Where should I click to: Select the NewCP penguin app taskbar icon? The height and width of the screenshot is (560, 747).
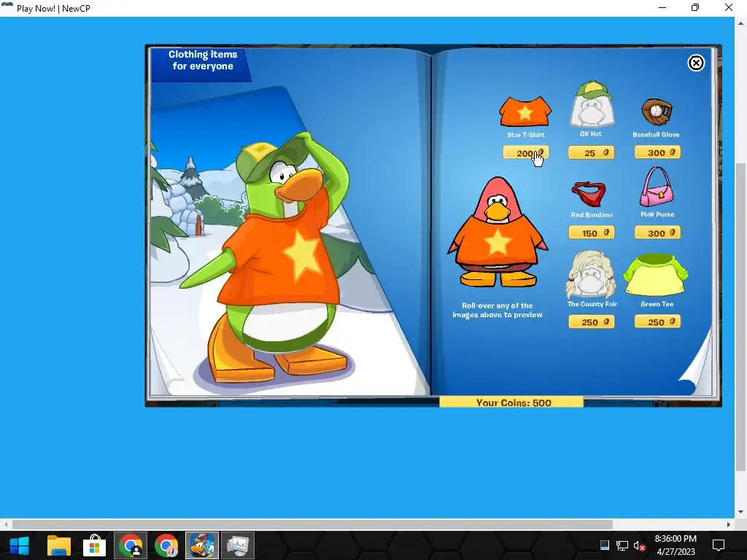(x=202, y=545)
